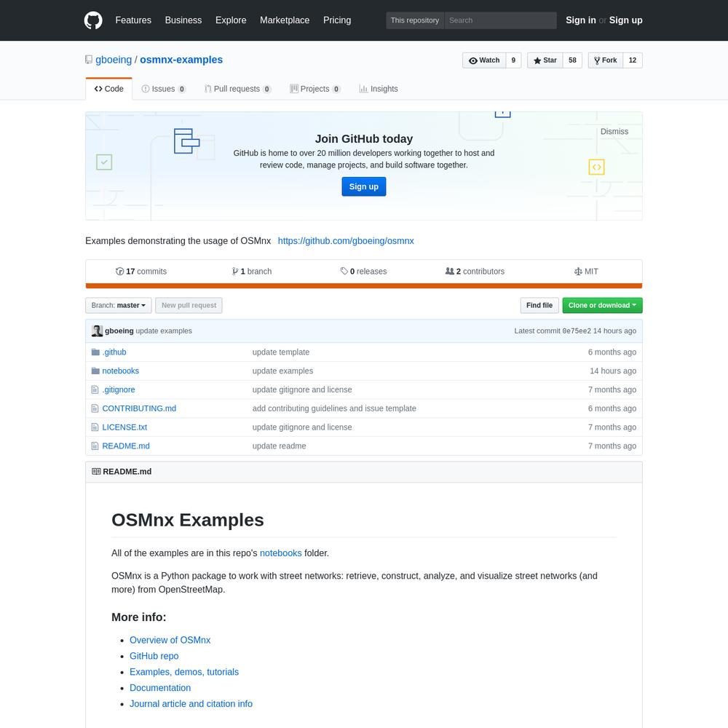This screenshot has height=728, width=728.
Task: Click the CONTRIBUTING.md file icon
Action: (x=95, y=408)
